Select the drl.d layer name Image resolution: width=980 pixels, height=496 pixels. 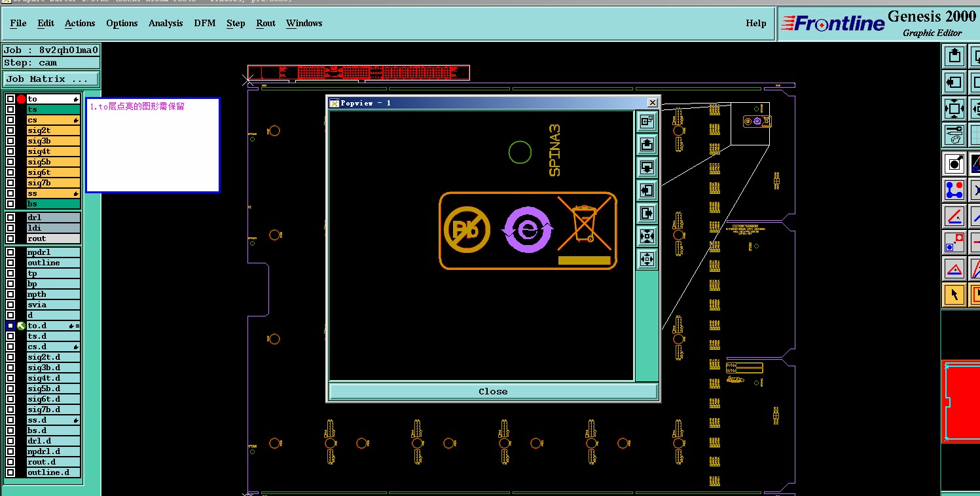[53, 441]
